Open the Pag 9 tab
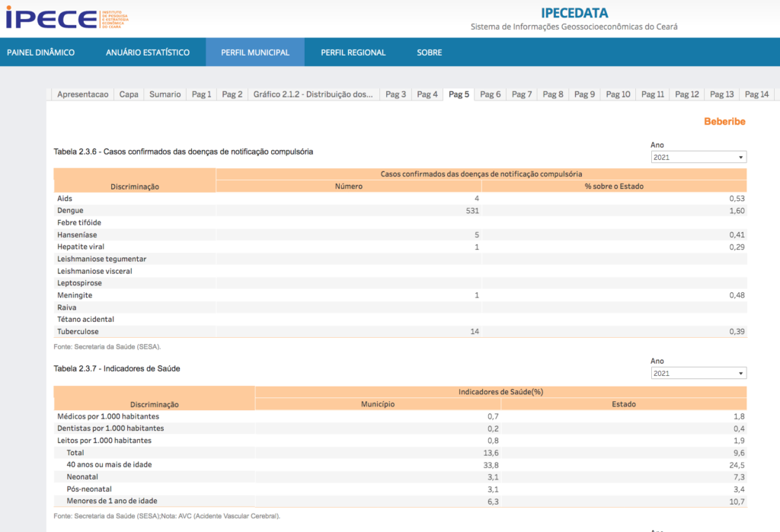The width and height of the screenshot is (780, 532). coord(584,94)
